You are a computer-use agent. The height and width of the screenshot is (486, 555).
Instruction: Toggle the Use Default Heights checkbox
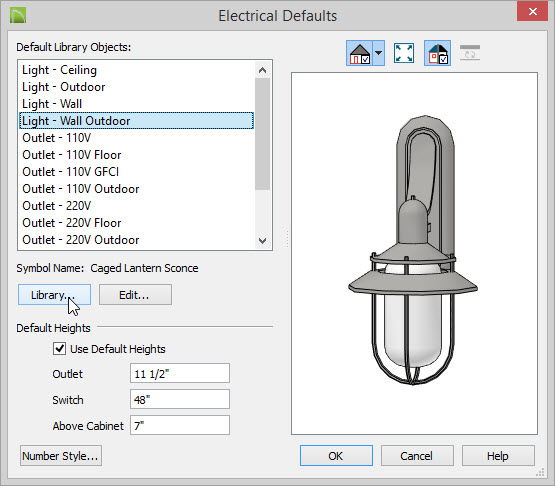59,349
